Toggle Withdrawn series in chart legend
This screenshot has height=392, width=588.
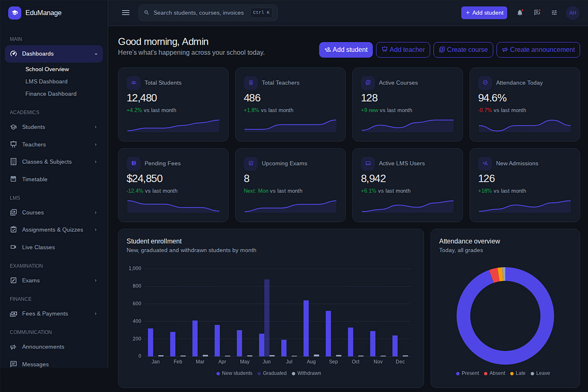pos(306,373)
